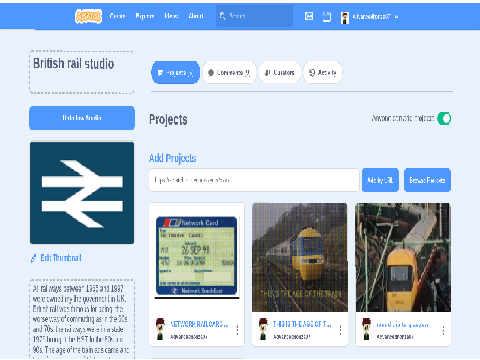Click avatar beside Network Railcard project
This screenshot has height=360, width=480.
[x=160, y=329]
